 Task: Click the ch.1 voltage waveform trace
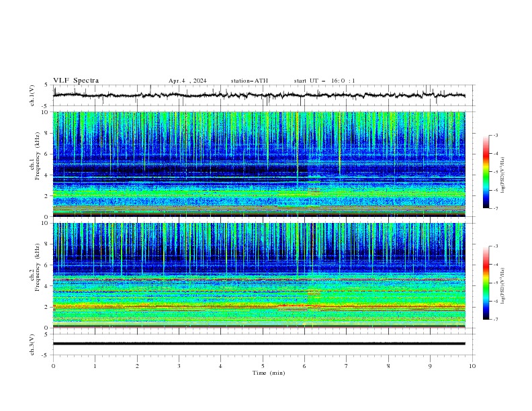[x=259, y=95]
